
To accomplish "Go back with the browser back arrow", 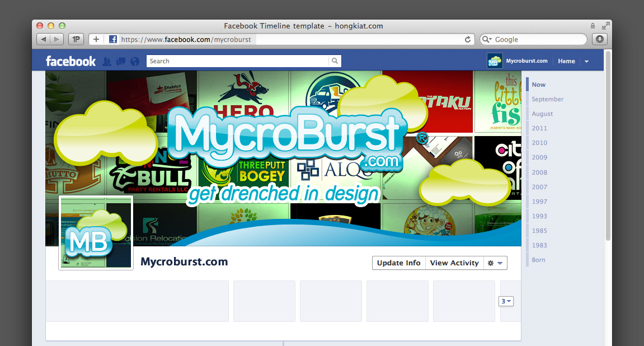I will pos(44,39).
